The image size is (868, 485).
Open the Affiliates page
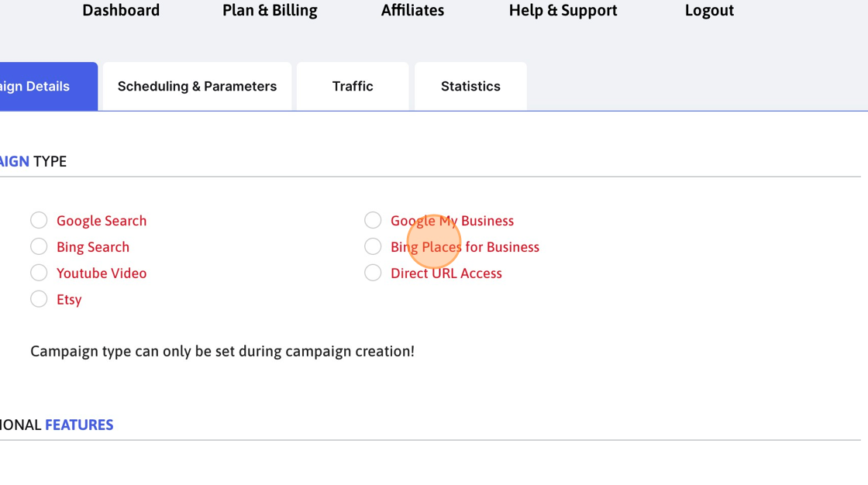coord(412,11)
